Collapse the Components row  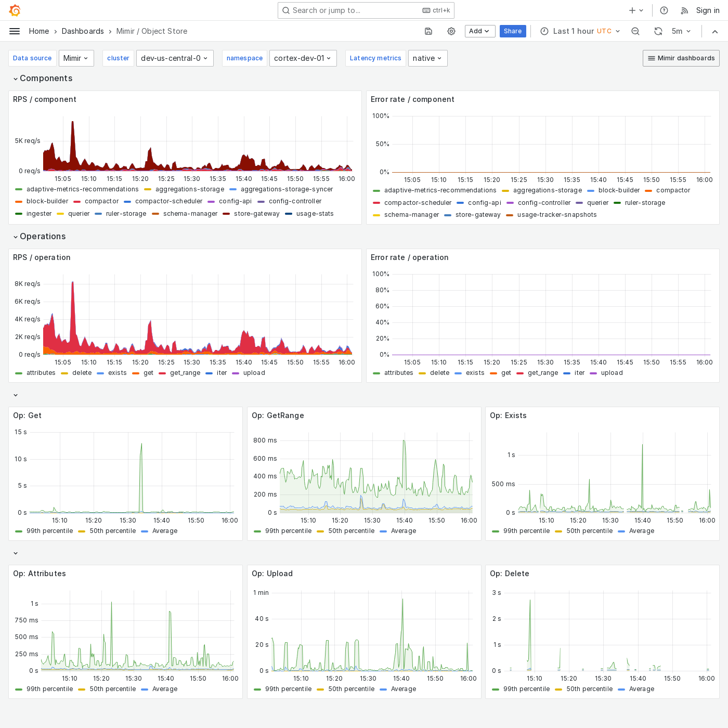click(43, 79)
